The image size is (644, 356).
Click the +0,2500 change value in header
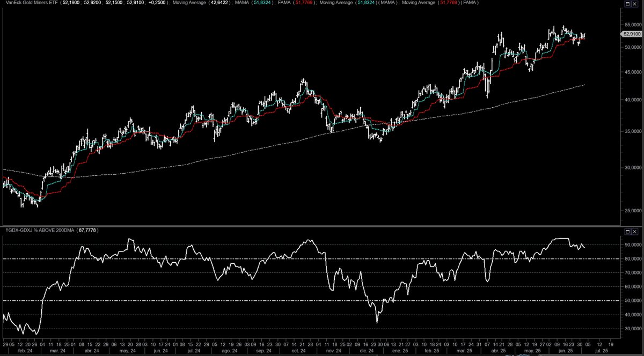(x=158, y=3)
